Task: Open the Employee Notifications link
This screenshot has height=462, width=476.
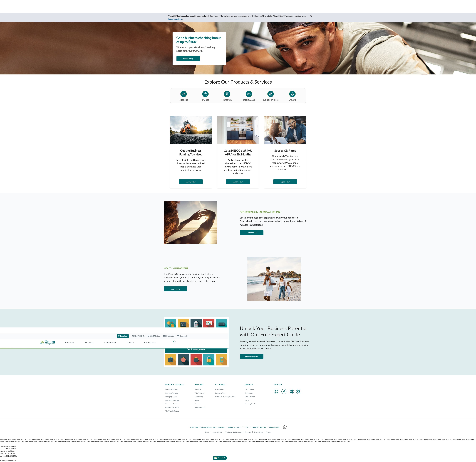Action: (233, 432)
